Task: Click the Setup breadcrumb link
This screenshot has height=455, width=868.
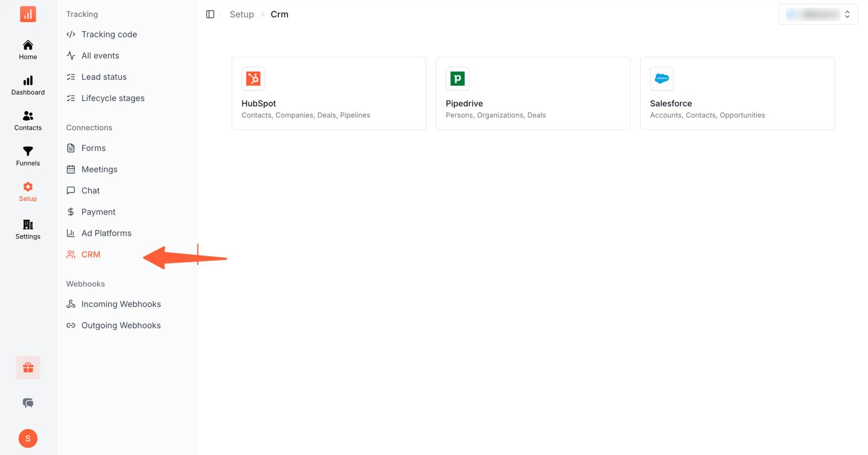Action: pos(241,14)
